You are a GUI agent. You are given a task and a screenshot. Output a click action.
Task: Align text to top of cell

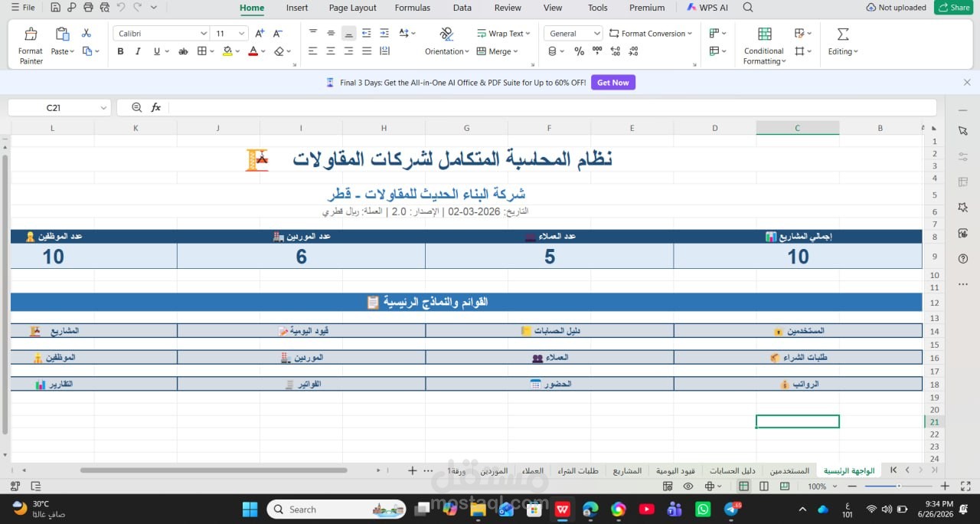pos(312,33)
